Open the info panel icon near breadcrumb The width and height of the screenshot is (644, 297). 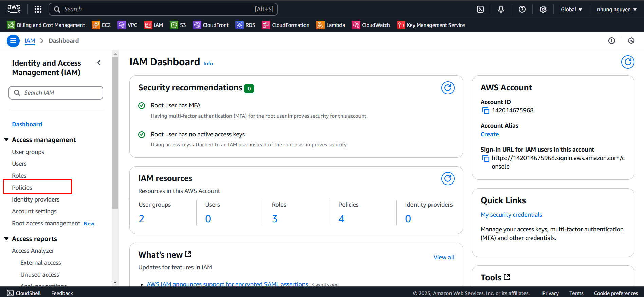[x=612, y=41]
